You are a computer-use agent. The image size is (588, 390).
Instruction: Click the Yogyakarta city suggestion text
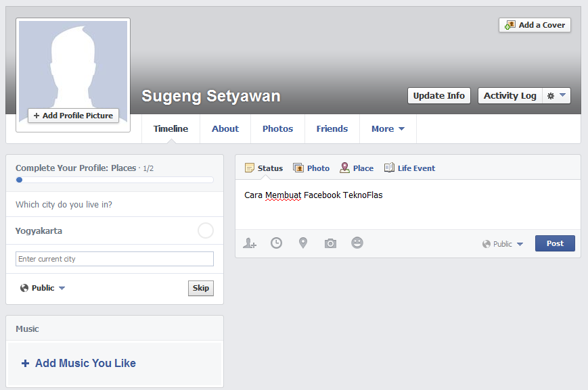pos(39,230)
